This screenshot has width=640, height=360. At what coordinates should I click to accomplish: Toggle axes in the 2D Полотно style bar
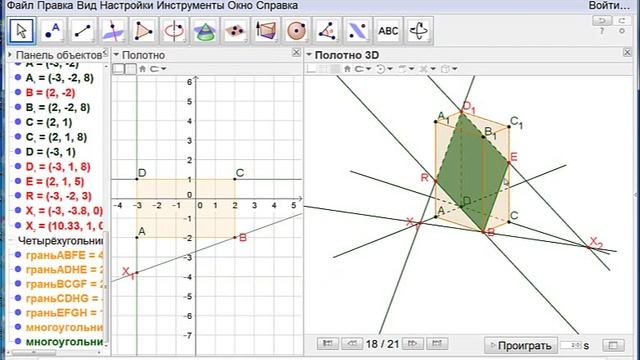pyautogui.click(x=118, y=69)
